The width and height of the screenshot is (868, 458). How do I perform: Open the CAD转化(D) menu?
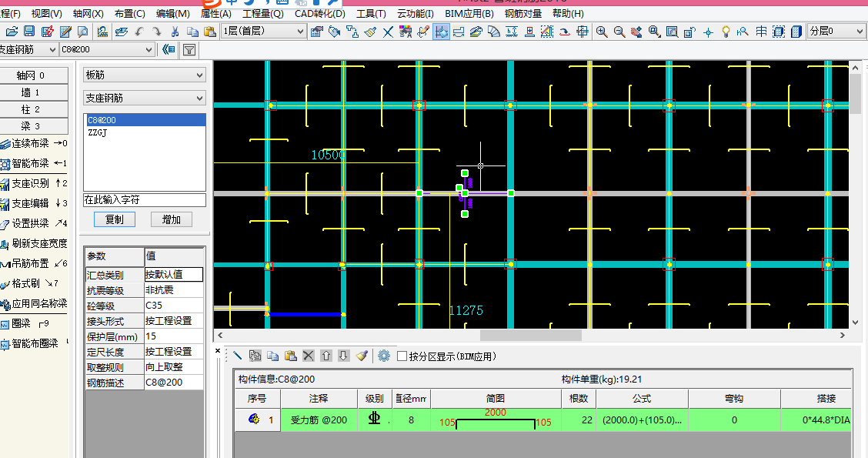pyautogui.click(x=320, y=13)
